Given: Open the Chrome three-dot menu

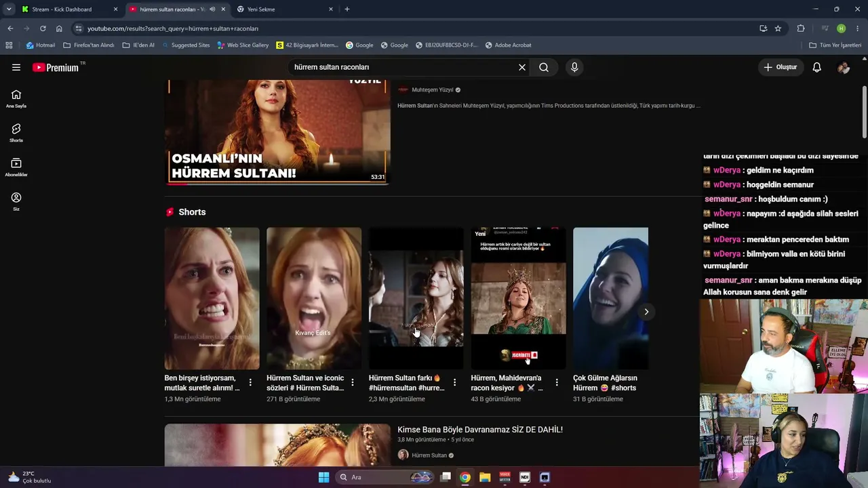Looking at the screenshot, I should click(858, 28).
